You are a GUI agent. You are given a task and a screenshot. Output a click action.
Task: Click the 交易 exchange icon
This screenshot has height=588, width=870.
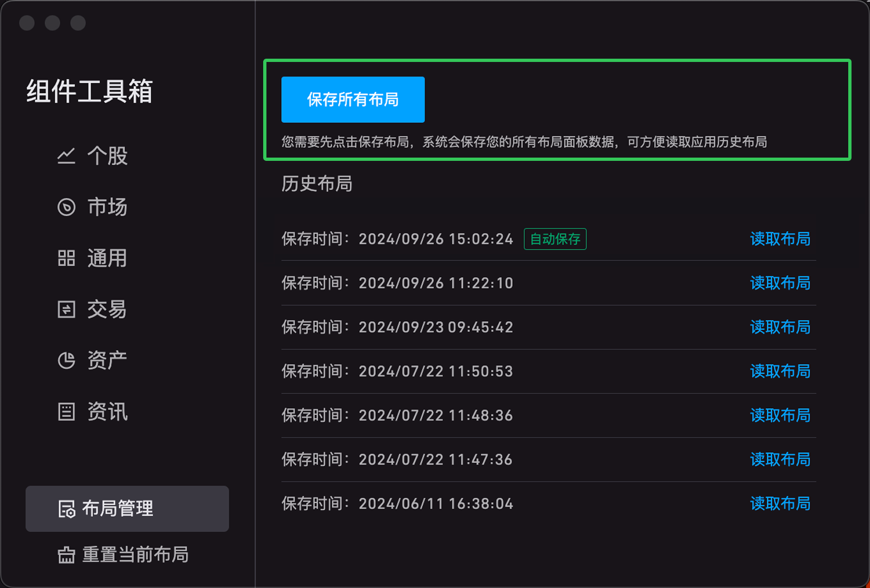(x=66, y=309)
